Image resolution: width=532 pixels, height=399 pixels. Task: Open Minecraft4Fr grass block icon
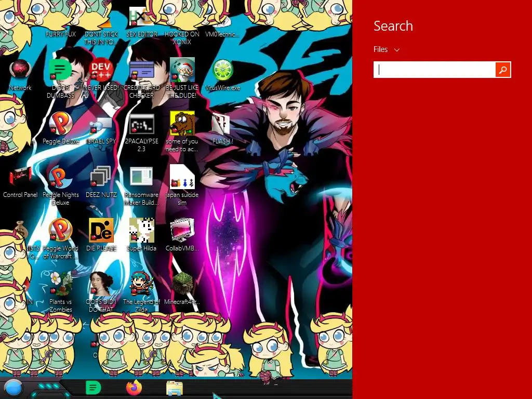(x=182, y=283)
